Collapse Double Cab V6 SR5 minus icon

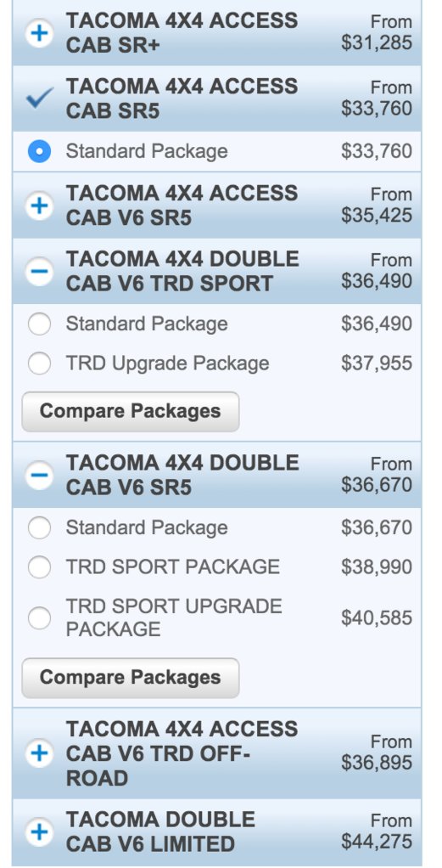(x=39, y=476)
